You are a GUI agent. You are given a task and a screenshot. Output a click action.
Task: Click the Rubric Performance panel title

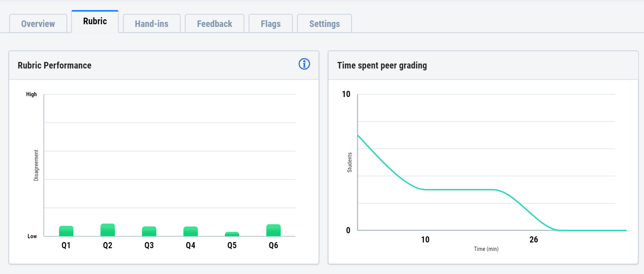tap(55, 65)
